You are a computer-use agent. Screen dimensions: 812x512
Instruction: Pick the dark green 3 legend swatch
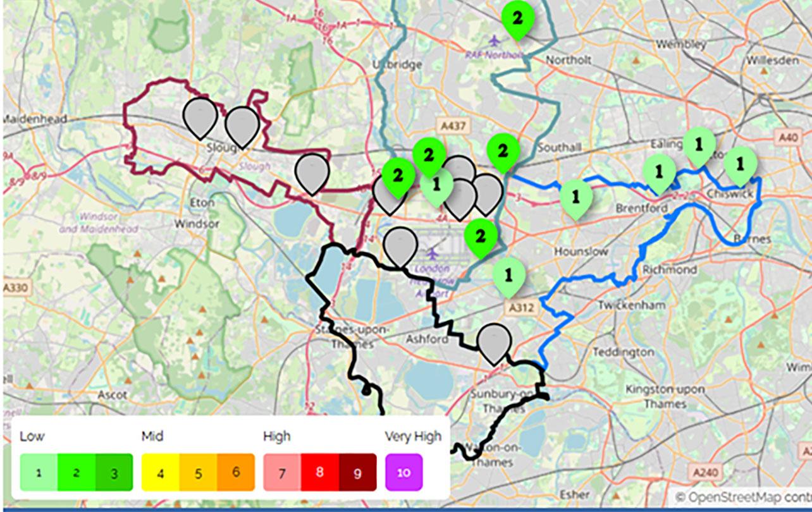pos(114,472)
